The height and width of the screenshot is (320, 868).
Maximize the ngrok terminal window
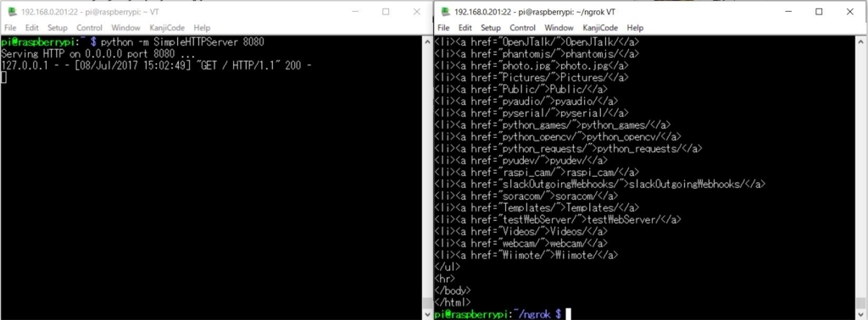tap(820, 12)
